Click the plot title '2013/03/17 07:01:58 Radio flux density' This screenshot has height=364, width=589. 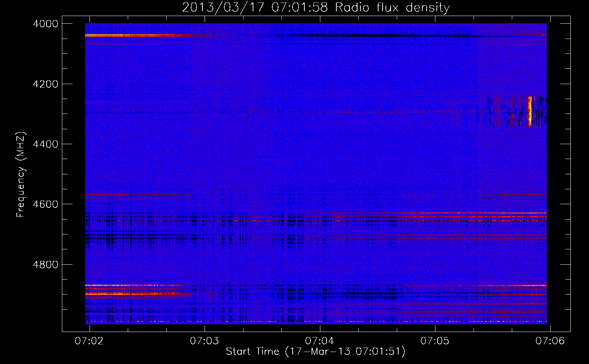tap(316, 8)
